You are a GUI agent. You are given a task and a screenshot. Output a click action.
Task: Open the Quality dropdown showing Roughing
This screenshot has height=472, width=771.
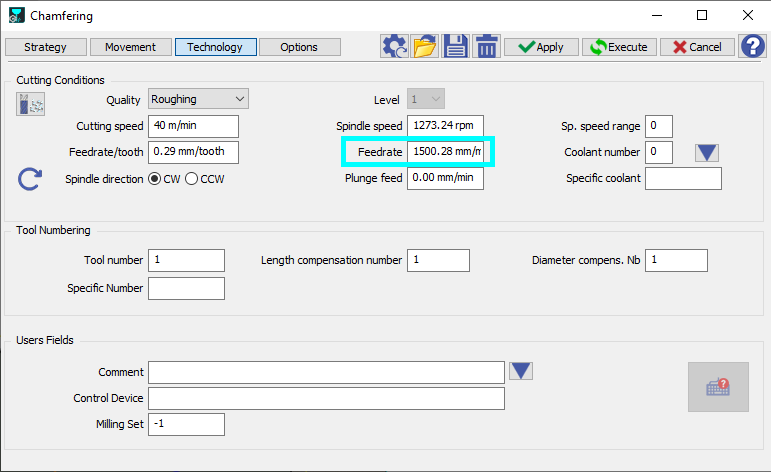pyautogui.click(x=198, y=99)
